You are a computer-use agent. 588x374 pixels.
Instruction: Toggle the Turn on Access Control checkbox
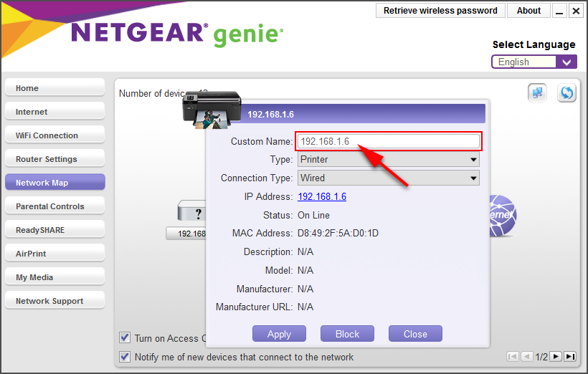coord(125,338)
